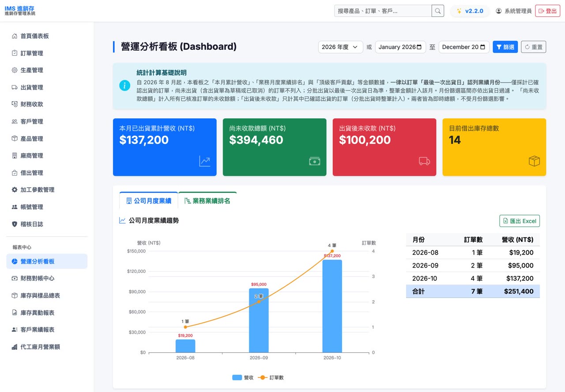Viewport: 565px width, 392px height.
Task: Open 庫存異動報表 in the sidebar
Action: pos(47,313)
